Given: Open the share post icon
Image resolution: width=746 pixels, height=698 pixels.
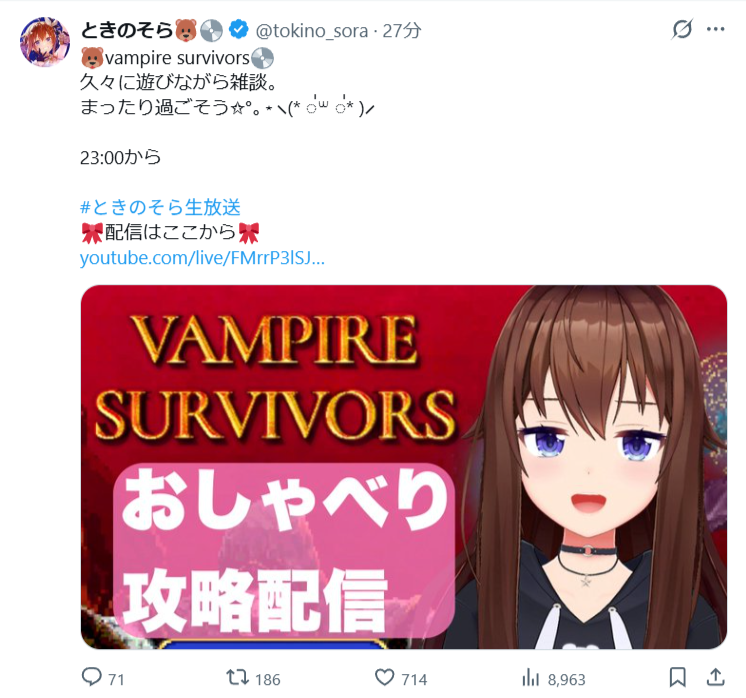Looking at the screenshot, I should click(715, 678).
